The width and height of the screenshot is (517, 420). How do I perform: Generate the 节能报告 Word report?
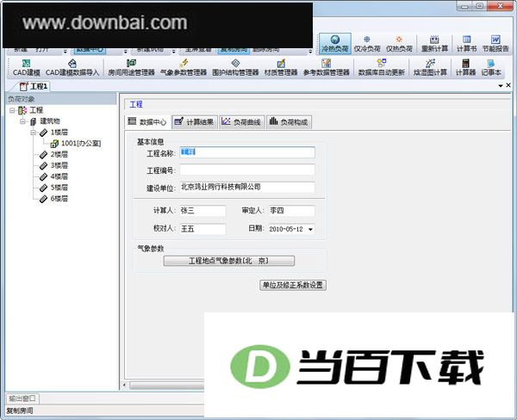point(495,44)
